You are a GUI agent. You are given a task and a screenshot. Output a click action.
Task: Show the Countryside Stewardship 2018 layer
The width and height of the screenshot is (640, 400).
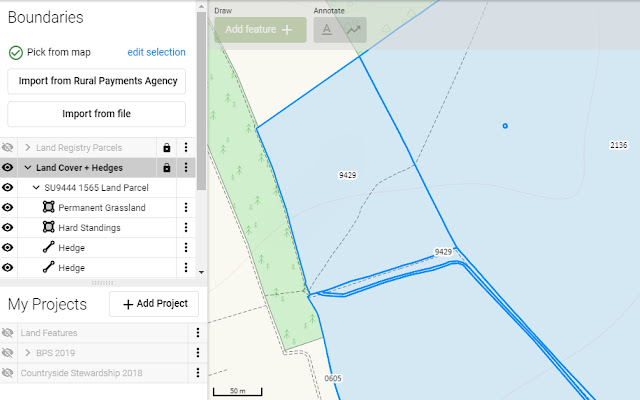click(x=8, y=373)
